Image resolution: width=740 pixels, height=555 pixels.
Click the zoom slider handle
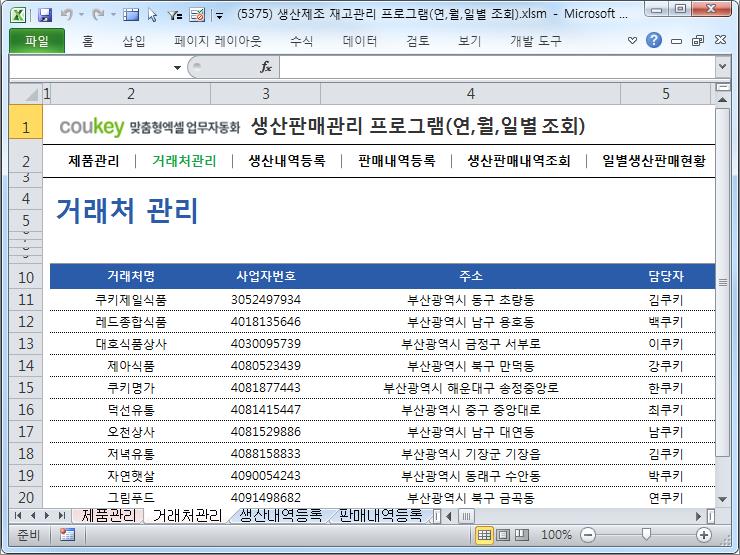(x=646, y=534)
